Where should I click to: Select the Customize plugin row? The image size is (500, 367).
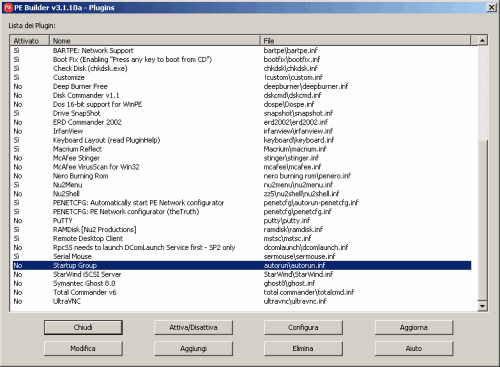[242, 77]
